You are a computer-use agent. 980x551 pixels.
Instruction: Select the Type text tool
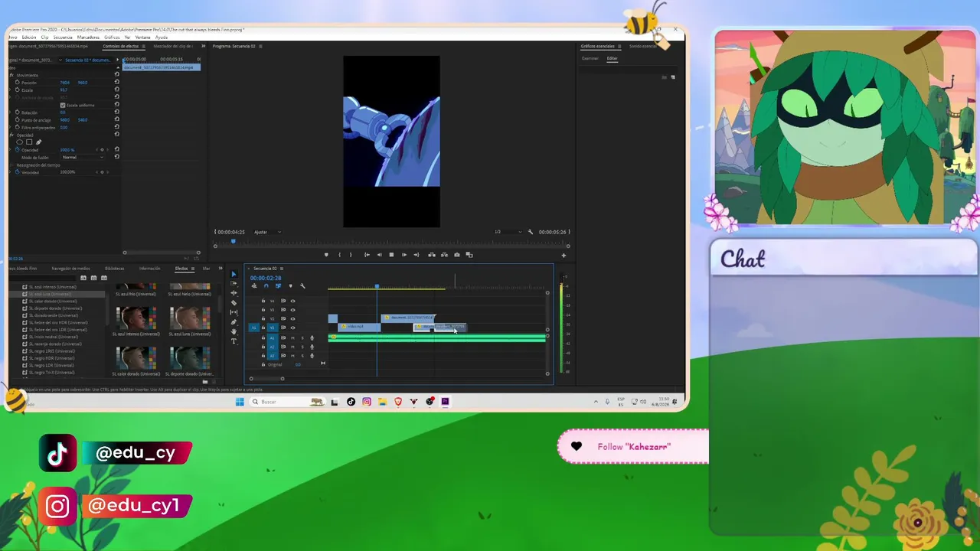(x=234, y=341)
